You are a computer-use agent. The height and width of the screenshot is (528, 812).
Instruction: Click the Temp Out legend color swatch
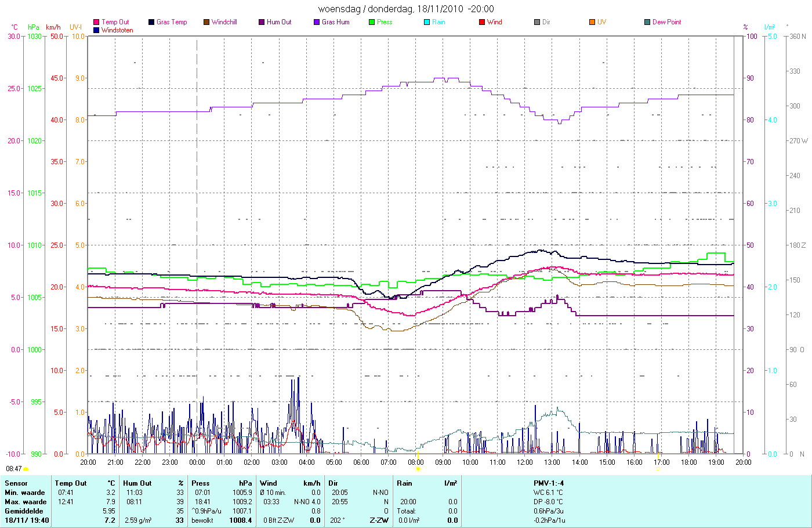coord(96,22)
